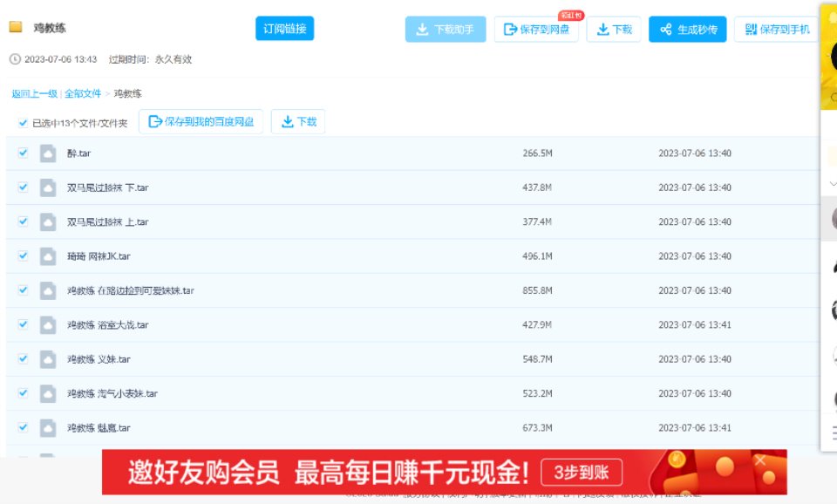Click the 订阅链接 button
The width and height of the screenshot is (837, 504).
[284, 28]
